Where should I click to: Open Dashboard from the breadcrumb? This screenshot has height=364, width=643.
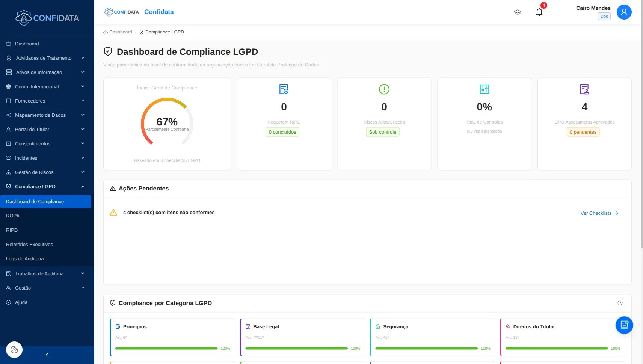click(120, 32)
